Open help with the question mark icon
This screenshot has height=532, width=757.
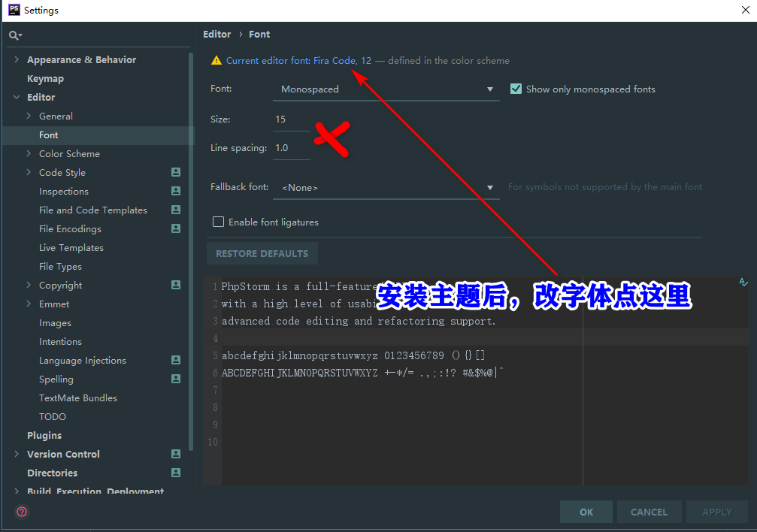coord(22,512)
